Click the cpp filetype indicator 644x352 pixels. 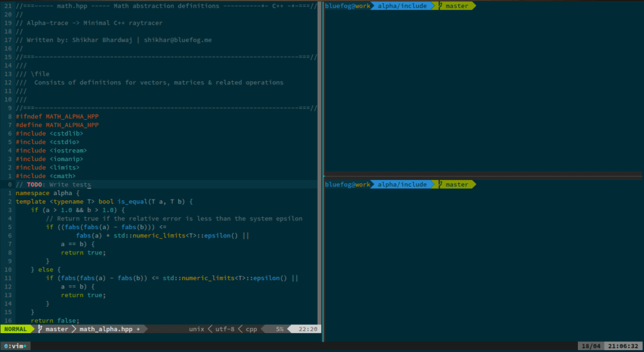251,329
